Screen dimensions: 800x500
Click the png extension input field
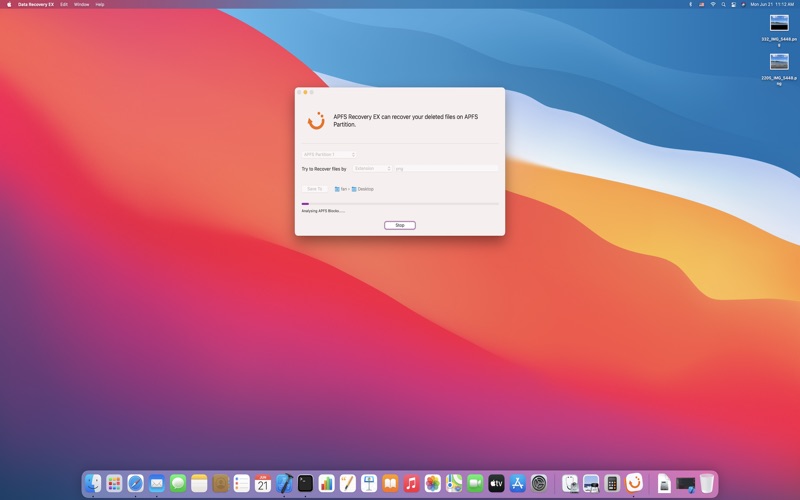click(446, 168)
